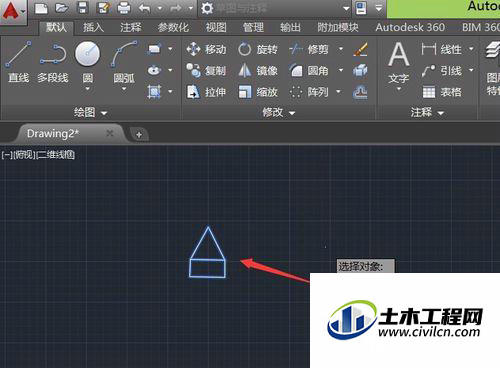
Task: Expand the rectangle tool dropdown arrow
Action: pos(170,49)
